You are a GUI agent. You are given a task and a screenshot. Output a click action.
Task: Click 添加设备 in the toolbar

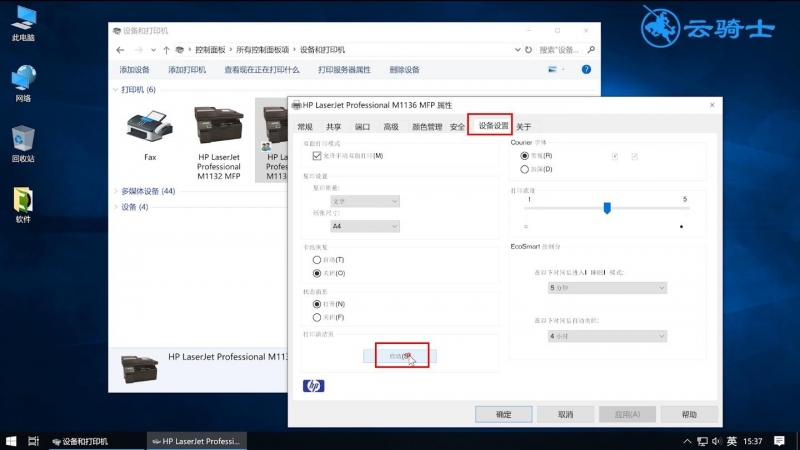(x=135, y=70)
